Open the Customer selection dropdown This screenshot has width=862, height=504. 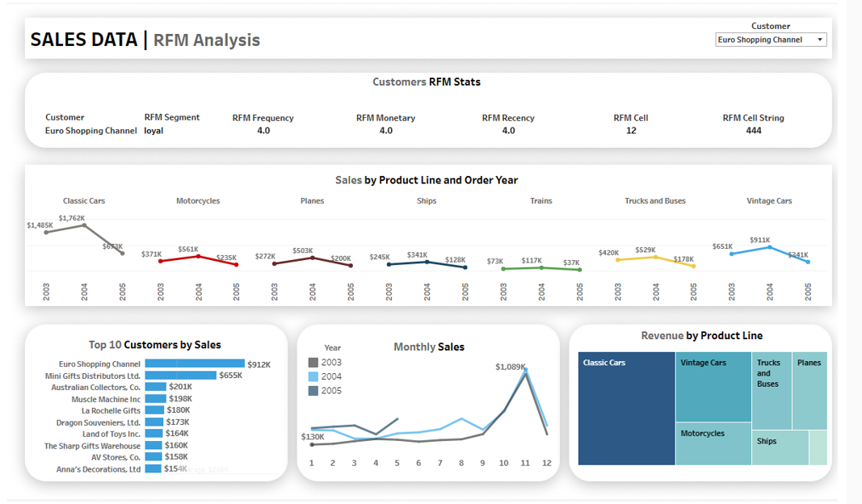770,39
